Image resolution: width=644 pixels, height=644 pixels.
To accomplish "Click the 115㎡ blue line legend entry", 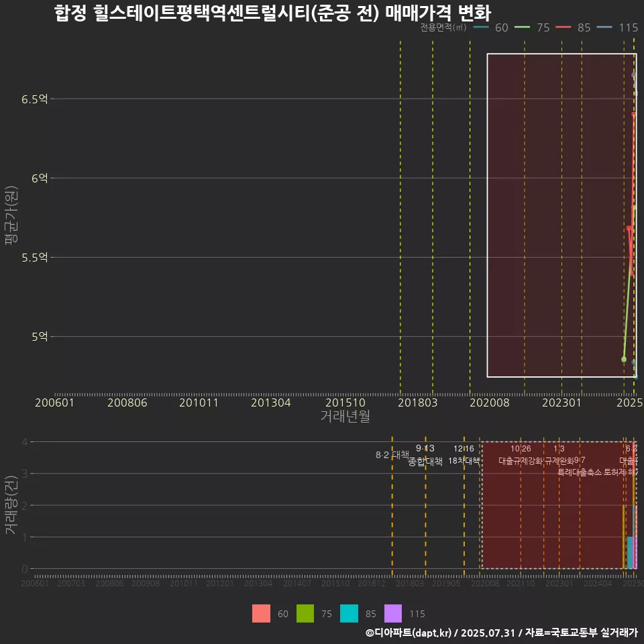I will 617,28.
